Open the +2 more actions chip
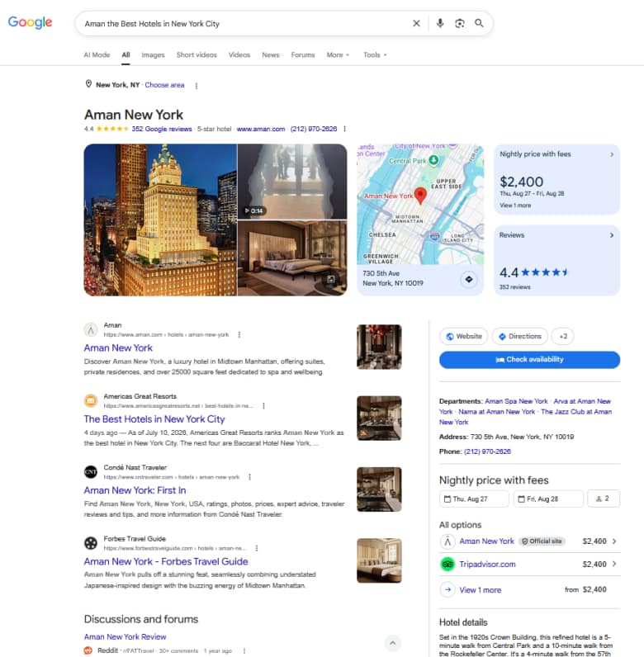The height and width of the screenshot is (657, 644). (x=562, y=337)
